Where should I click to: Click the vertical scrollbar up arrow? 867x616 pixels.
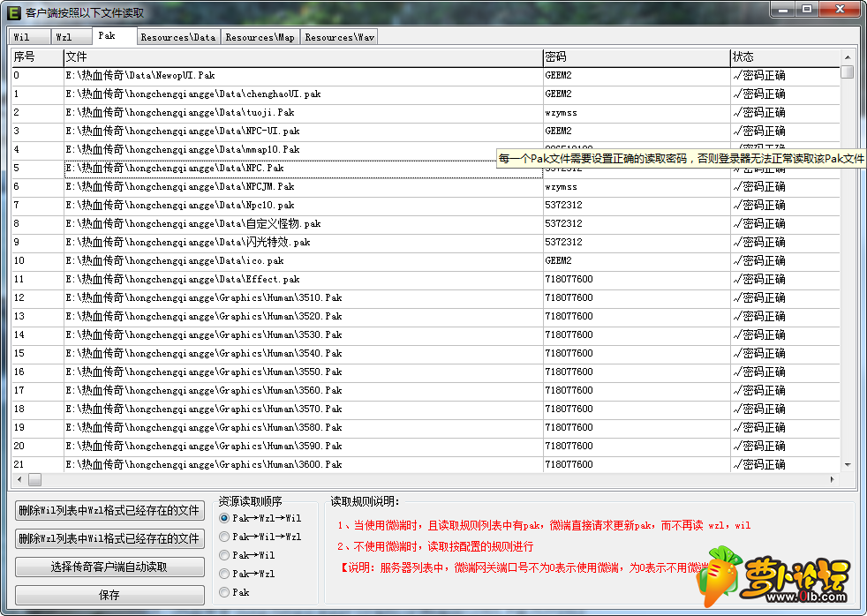point(847,56)
